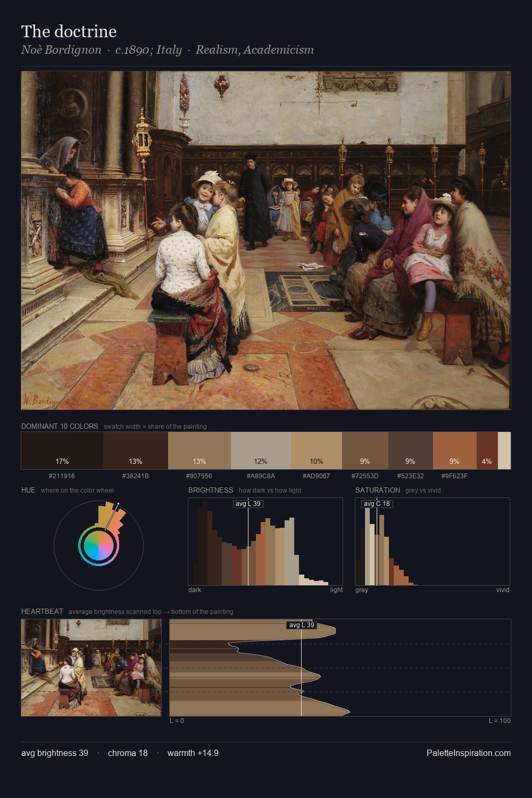Select the pale cream swatch at far right

(504, 451)
